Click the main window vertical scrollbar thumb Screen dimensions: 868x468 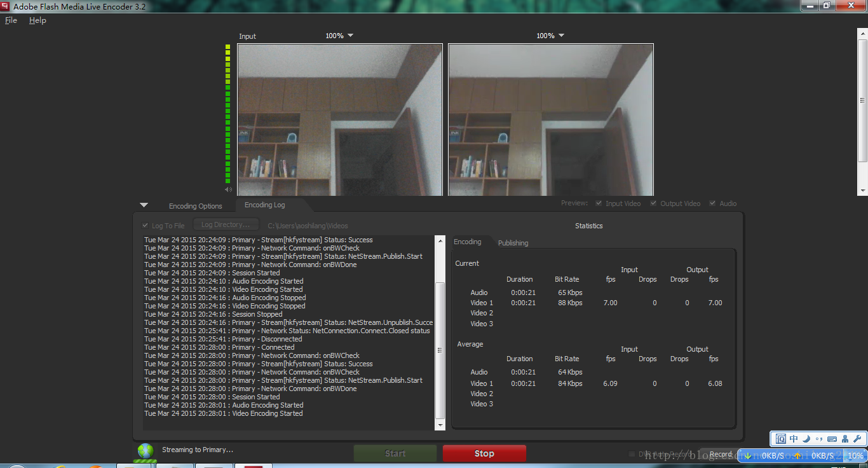point(863,100)
